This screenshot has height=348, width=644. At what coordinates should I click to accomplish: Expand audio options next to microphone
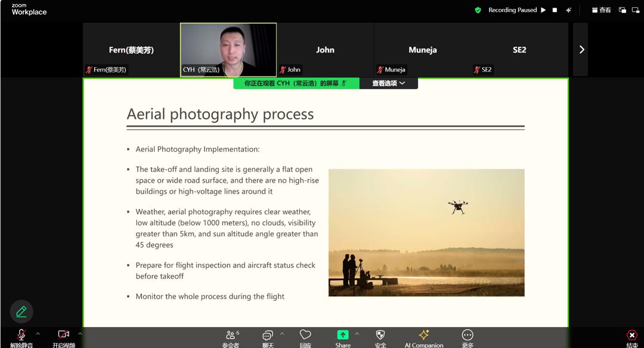(x=38, y=333)
